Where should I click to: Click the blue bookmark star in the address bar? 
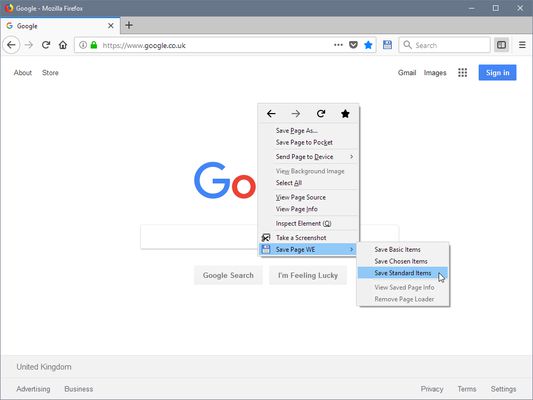pyautogui.click(x=368, y=45)
